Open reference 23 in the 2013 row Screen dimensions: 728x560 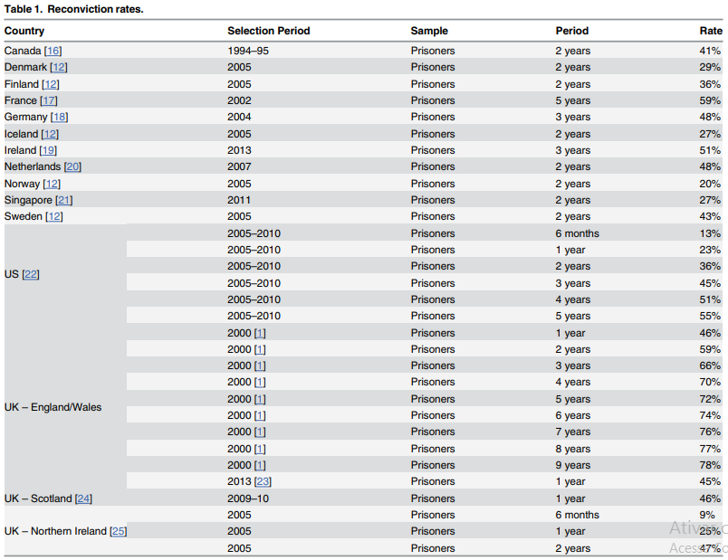tap(263, 481)
